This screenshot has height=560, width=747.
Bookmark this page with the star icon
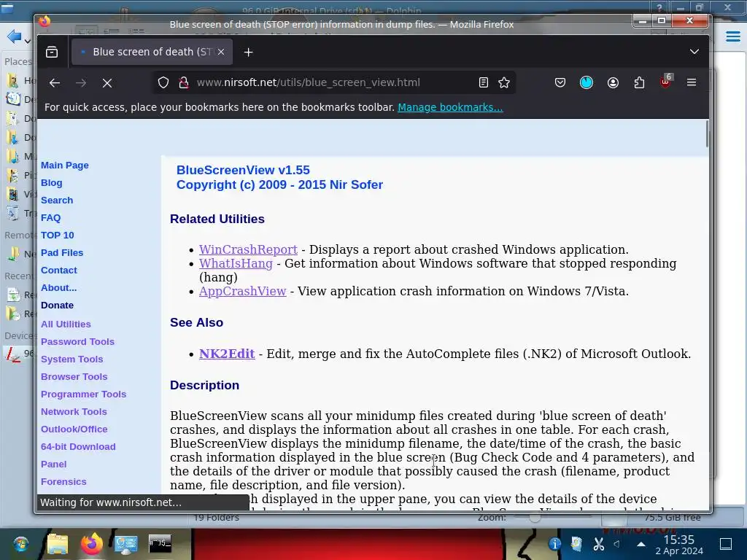(504, 83)
